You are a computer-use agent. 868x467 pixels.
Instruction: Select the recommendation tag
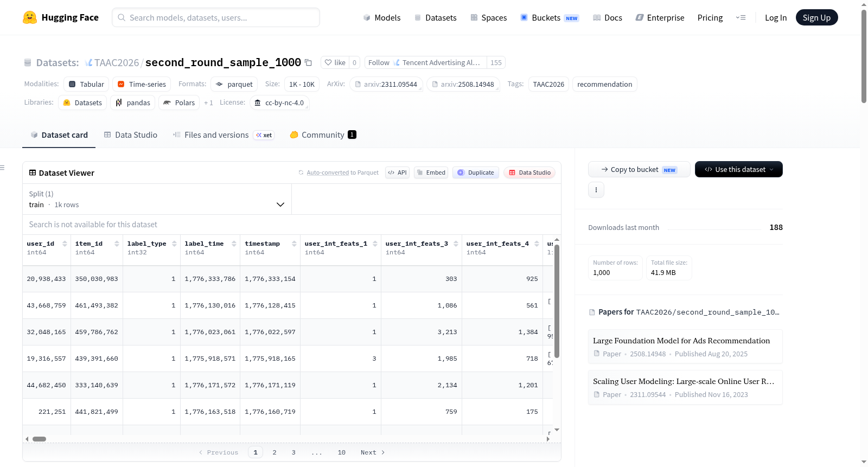[x=604, y=84]
